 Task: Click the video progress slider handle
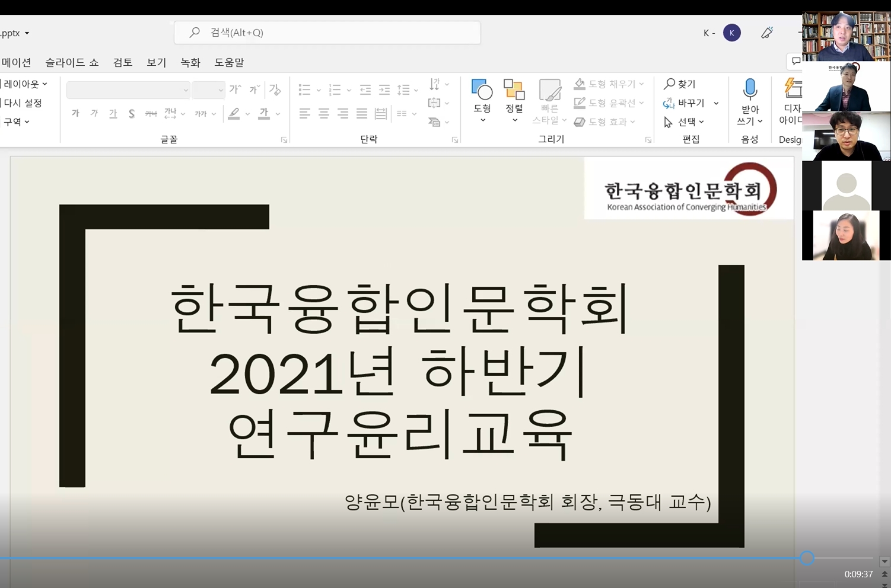tap(807, 558)
